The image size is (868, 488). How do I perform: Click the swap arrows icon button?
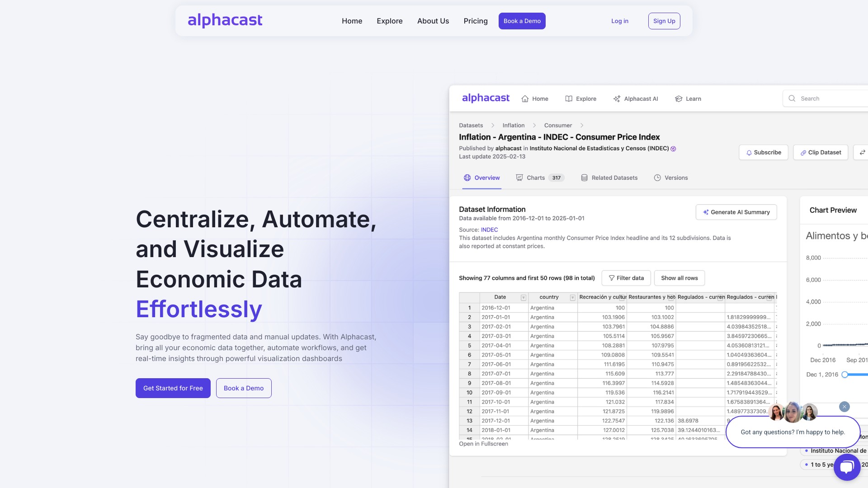862,152
